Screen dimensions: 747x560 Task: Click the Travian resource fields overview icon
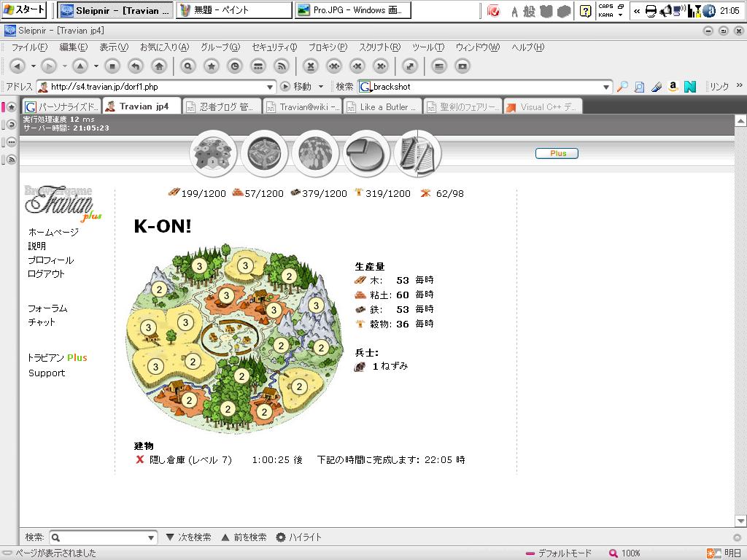click(213, 154)
